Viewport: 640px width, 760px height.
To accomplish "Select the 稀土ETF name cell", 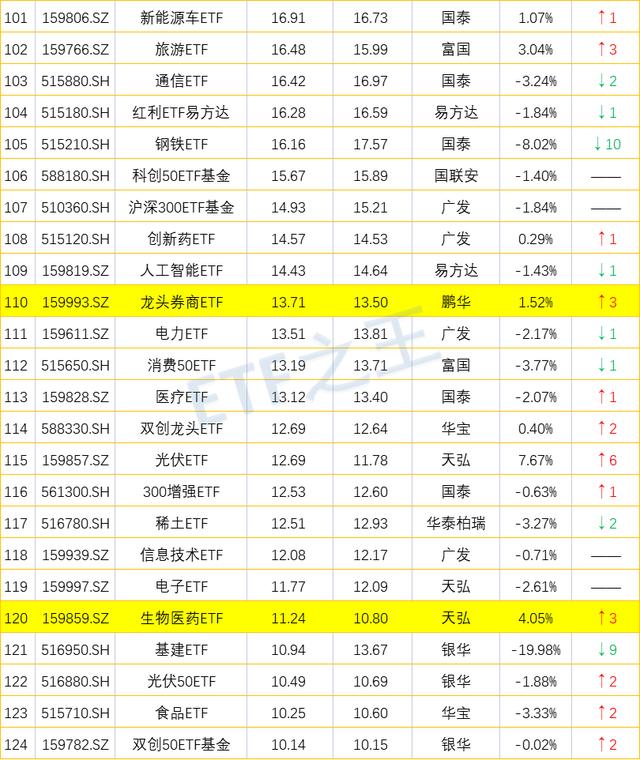I will point(181,523).
